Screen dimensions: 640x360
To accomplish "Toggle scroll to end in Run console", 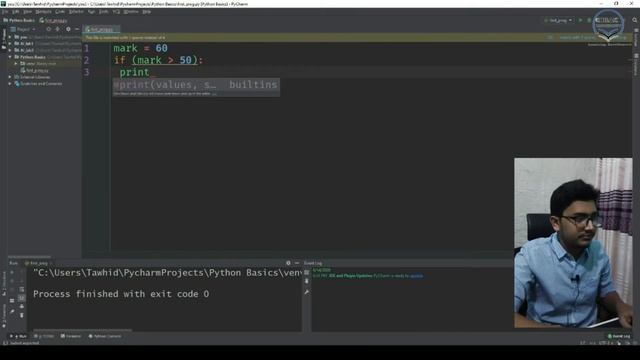I will [x=22, y=298].
